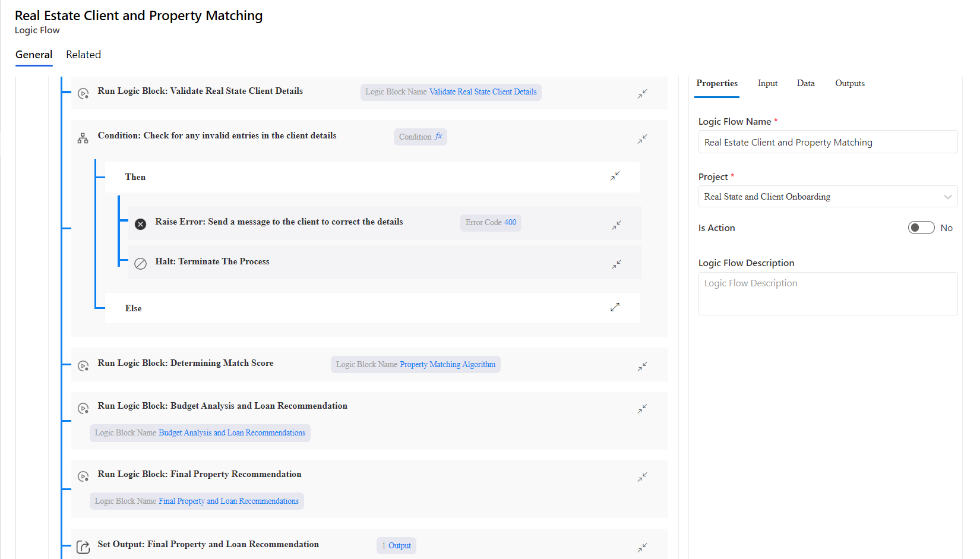980x559 pixels.
Task: Click the Condition branch icon for invalid entries check
Action: click(83, 138)
